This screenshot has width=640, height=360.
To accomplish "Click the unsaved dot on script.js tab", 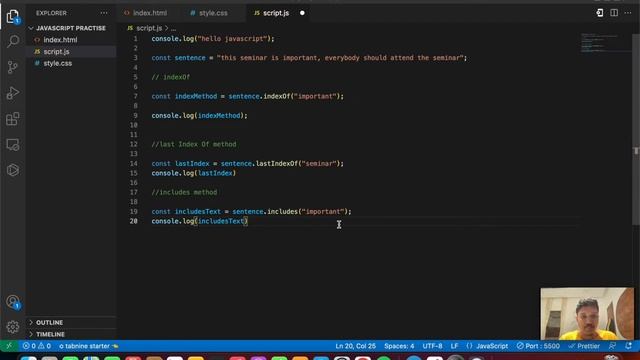I will coord(302,13).
